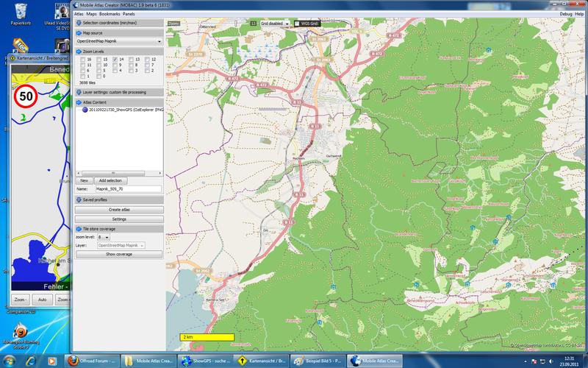Click the 50 speed limit sign in Kartenansicht

click(x=26, y=96)
